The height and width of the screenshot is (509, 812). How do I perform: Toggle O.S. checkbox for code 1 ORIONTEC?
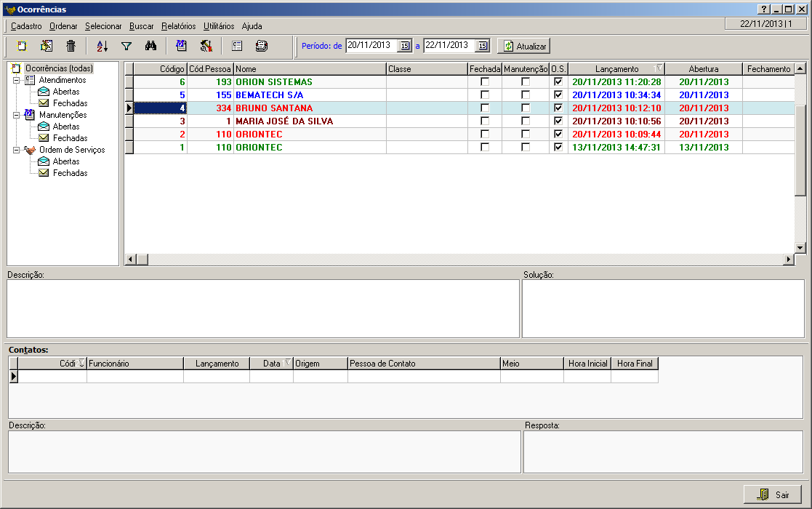tap(558, 147)
